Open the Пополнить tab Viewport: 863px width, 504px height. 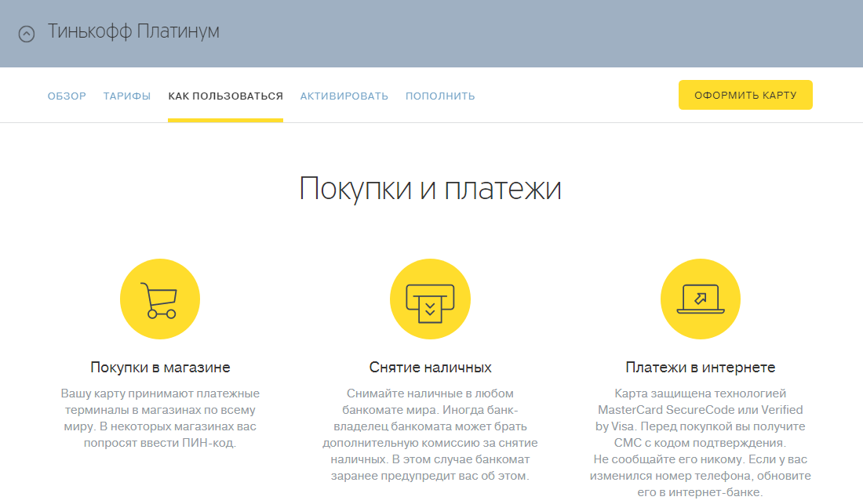[440, 96]
